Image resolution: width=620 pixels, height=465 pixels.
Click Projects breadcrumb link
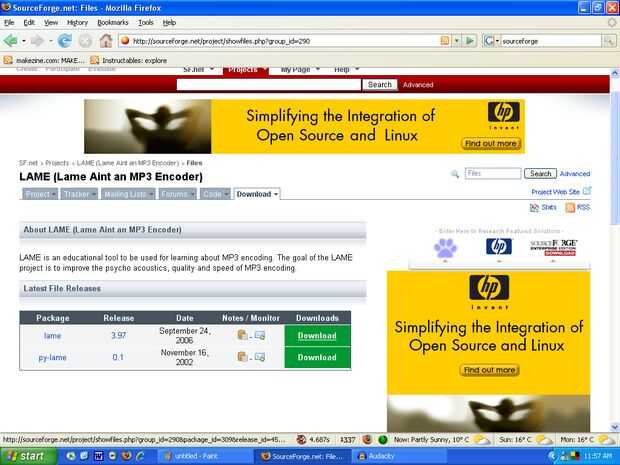57,163
